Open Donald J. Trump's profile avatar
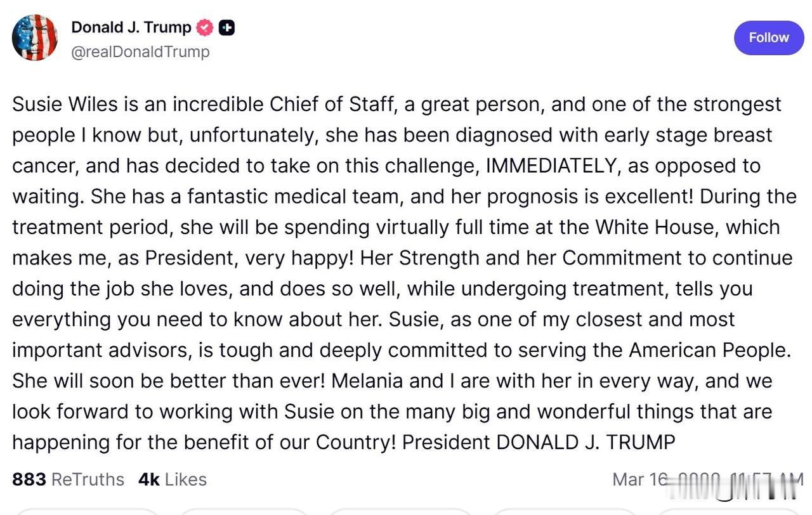The image size is (812, 515). pyautogui.click(x=35, y=38)
